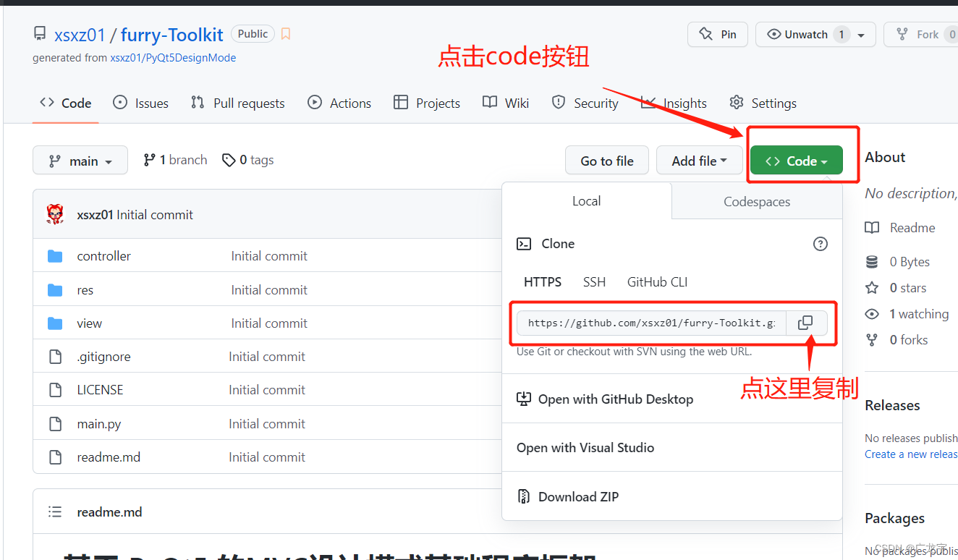The image size is (958, 560).
Task: Click the branch icon beside 1 branch
Action: [149, 160]
